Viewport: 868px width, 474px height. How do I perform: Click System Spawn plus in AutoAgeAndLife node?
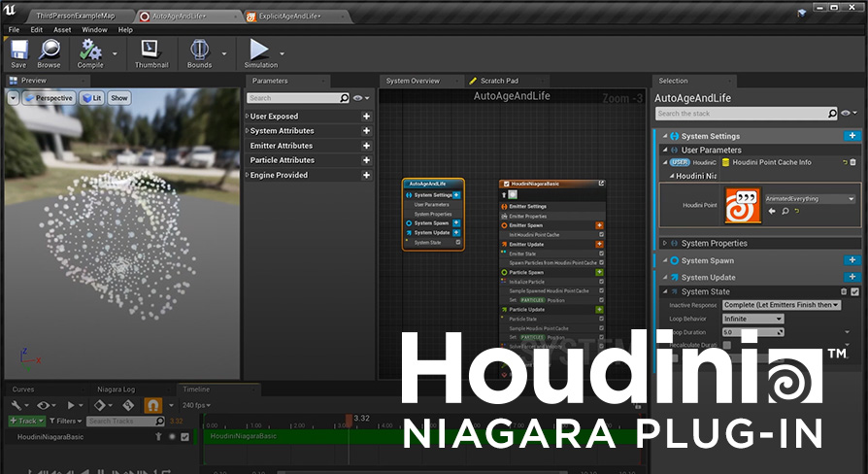click(456, 223)
